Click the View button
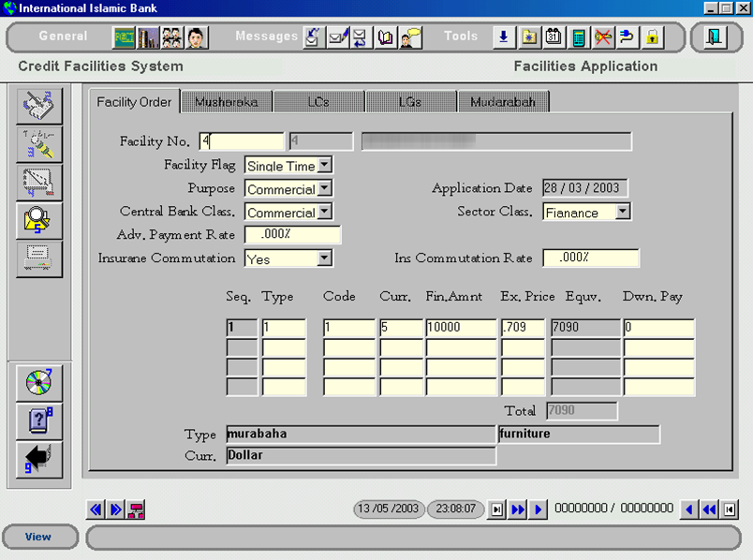The image size is (753, 560). (x=38, y=537)
